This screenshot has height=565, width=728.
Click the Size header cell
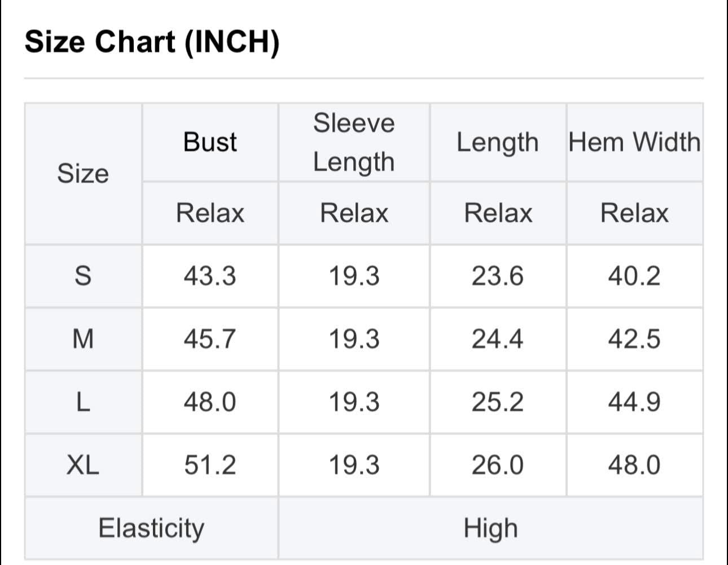(83, 173)
